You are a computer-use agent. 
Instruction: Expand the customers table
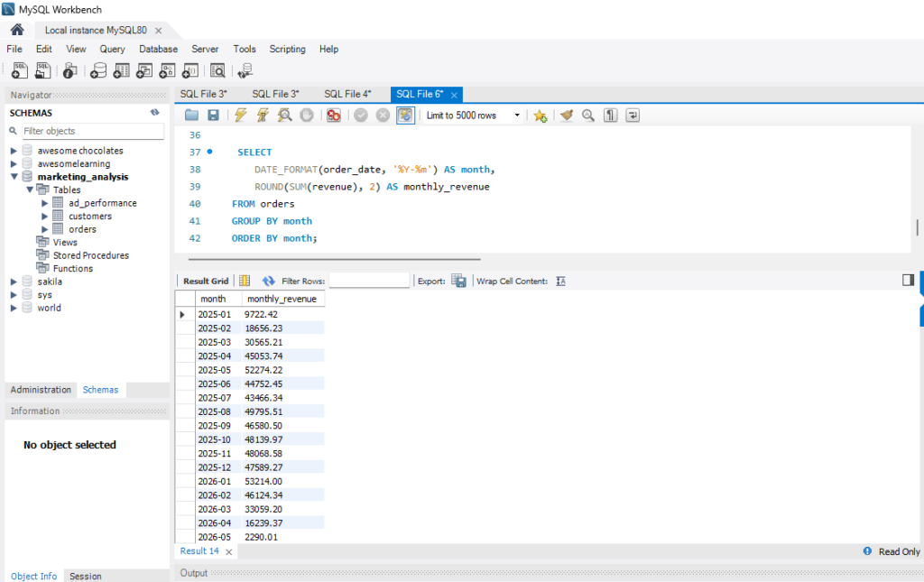tap(45, 217)
